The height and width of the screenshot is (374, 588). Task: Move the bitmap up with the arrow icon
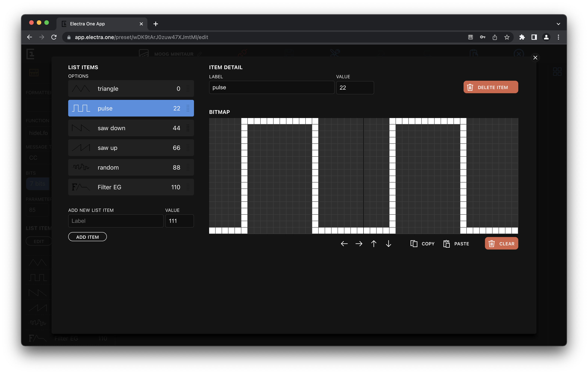[374, 243]
